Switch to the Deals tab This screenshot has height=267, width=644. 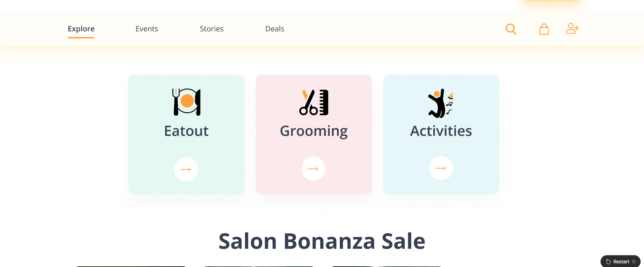click(x=275, y=29)
